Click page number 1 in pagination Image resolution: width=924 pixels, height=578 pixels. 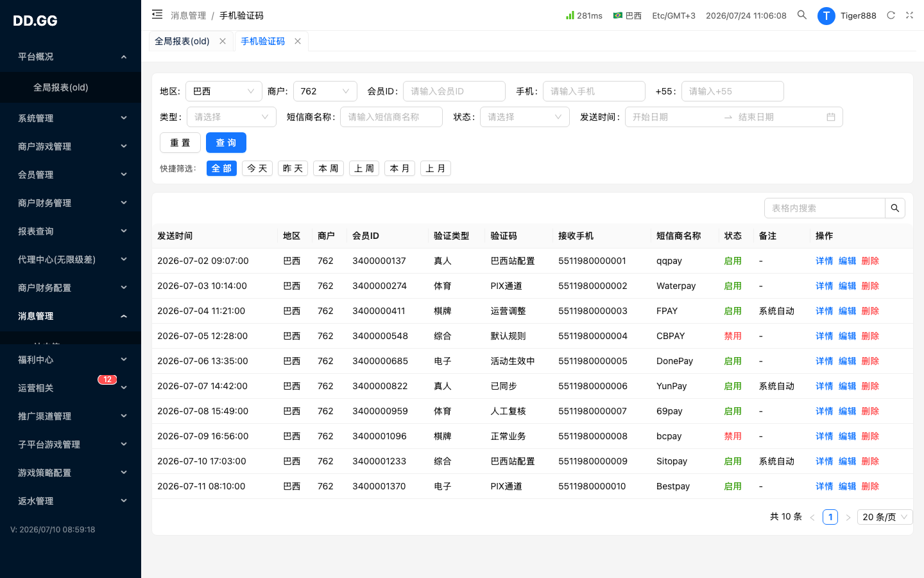click(x=830, y=517)
